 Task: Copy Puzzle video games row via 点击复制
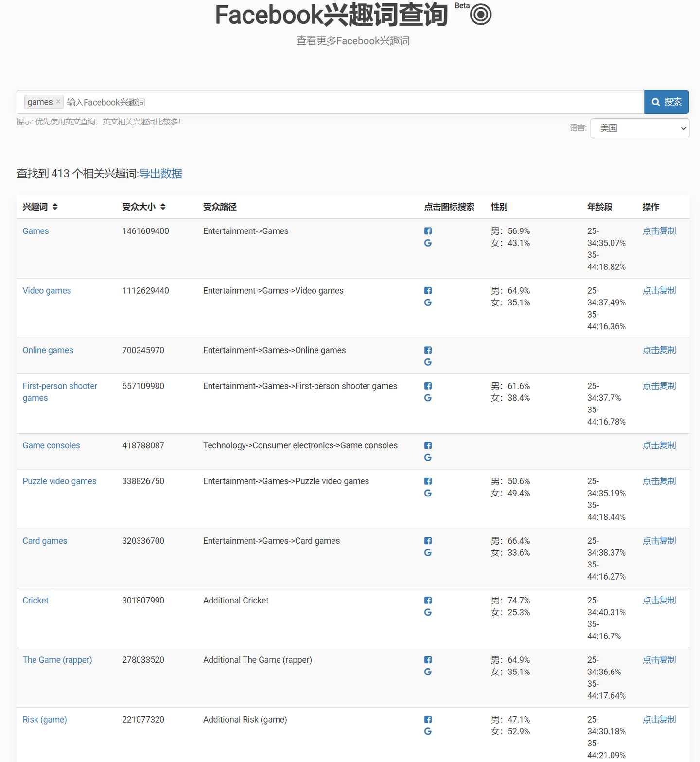coord(659,481)
